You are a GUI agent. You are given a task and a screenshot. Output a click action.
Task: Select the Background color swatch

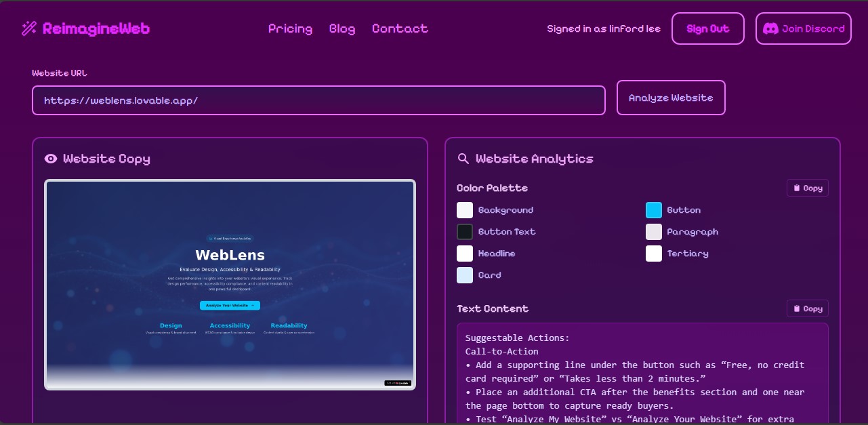click(465, 210)
